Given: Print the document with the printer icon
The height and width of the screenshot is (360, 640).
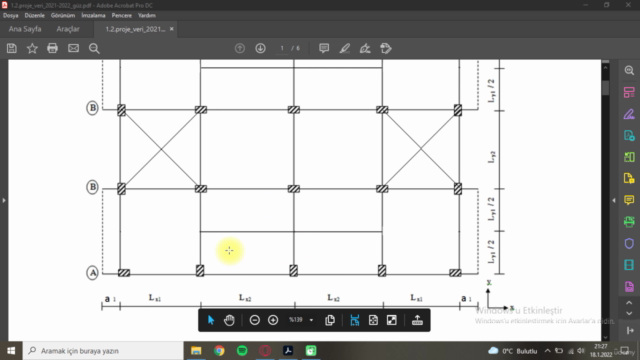Looking at the screenshot, I should tap(52, 48).
